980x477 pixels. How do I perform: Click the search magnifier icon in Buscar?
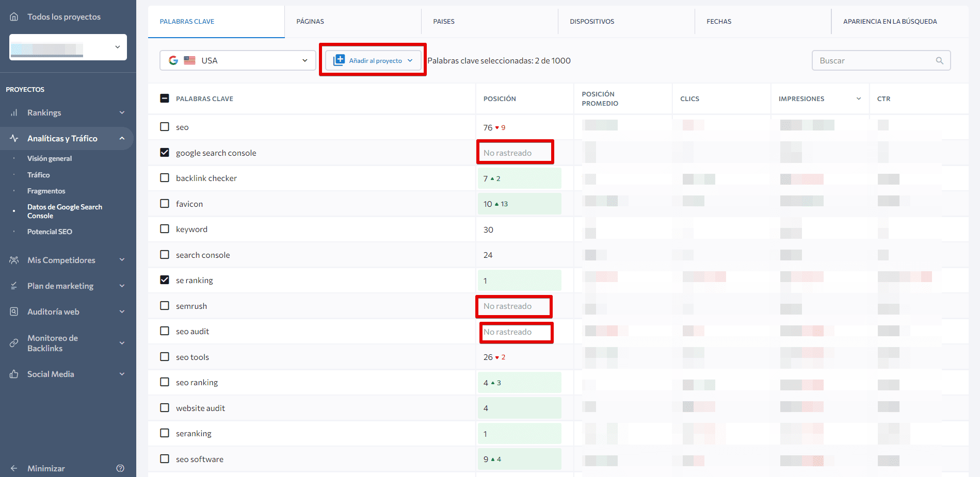pos(939,60)
